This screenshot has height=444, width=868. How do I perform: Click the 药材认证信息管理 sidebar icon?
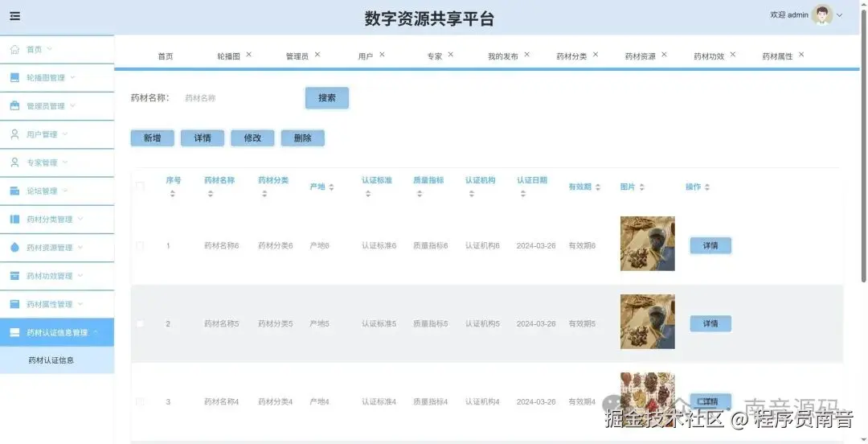coord(15,332)
